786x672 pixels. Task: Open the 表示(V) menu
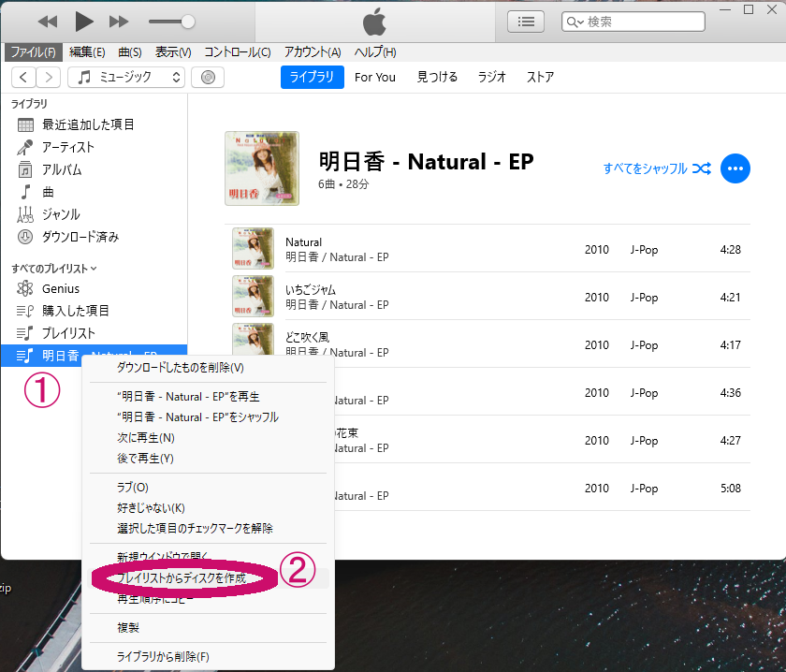(x=173, y=52)
